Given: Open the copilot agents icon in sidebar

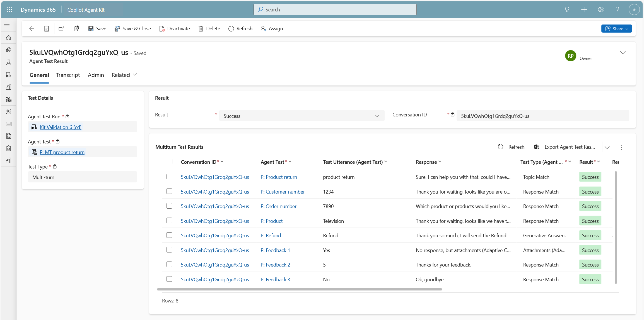Looking at the screenshot, I should pos(9,50).
